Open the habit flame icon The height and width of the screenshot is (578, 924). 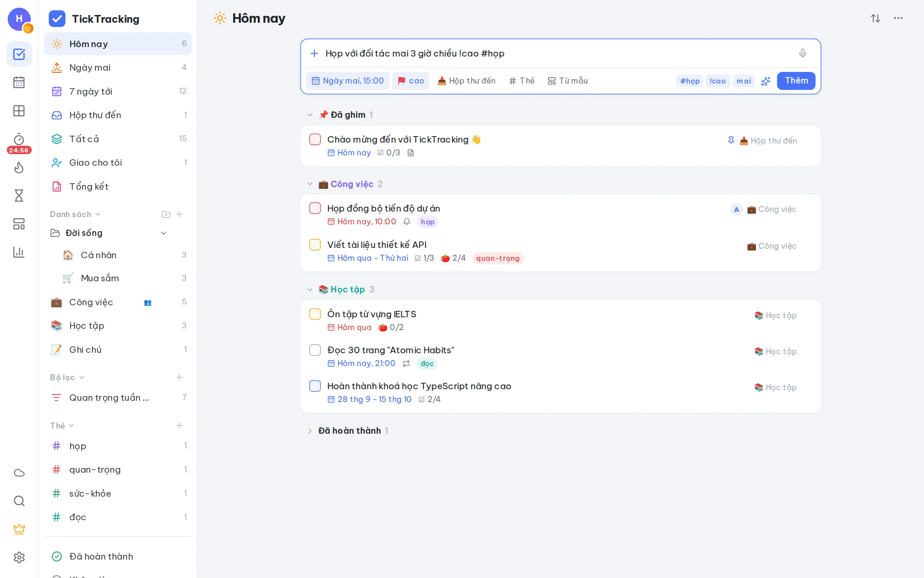(x=19, y=167)
